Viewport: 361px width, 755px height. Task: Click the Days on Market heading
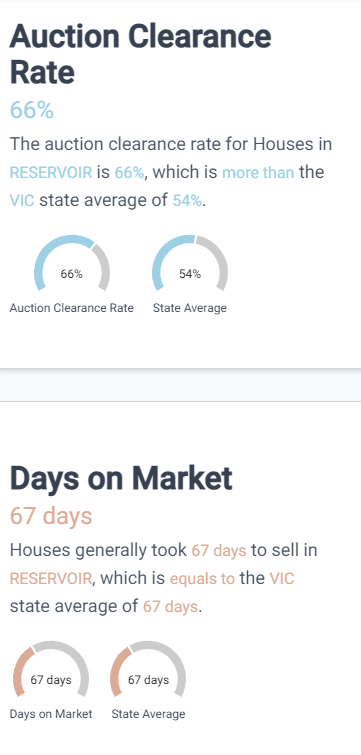[121, 478]
